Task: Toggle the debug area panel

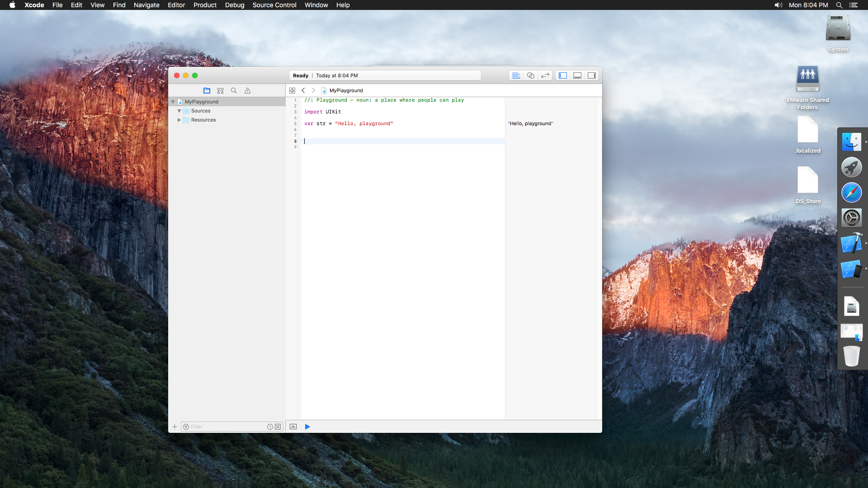Action: [x=577, y=75]
